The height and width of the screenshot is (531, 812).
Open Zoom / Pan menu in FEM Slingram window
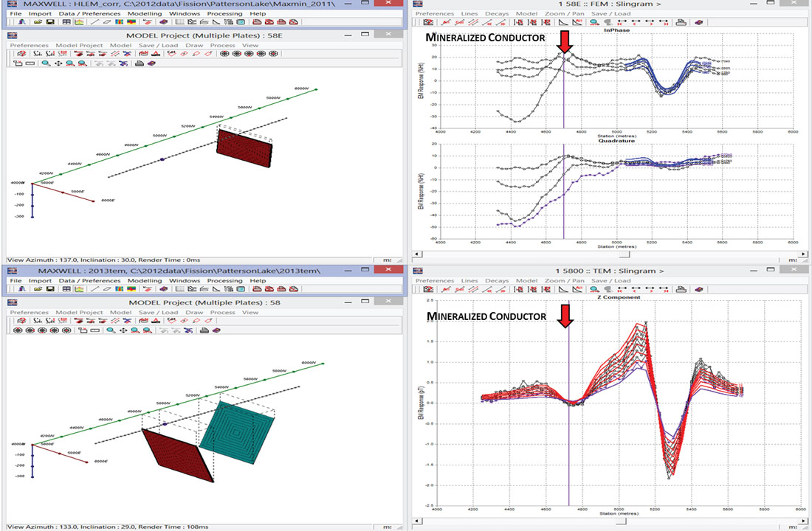[x=564, y=13]
